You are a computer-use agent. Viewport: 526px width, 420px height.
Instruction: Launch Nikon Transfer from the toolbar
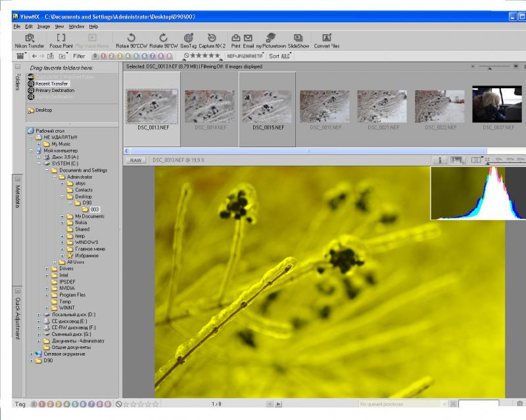click(x=30, y=41)
